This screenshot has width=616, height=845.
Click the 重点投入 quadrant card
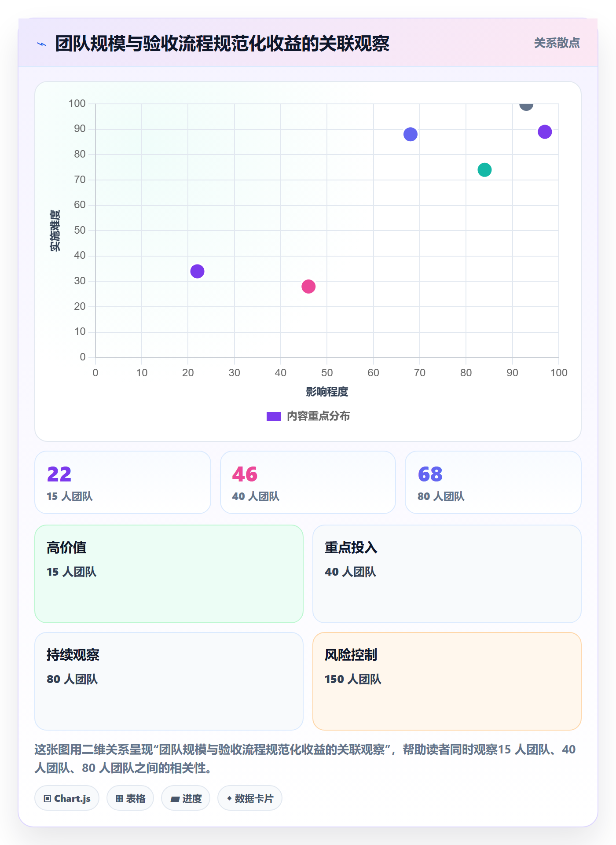(x=447, y=574)
